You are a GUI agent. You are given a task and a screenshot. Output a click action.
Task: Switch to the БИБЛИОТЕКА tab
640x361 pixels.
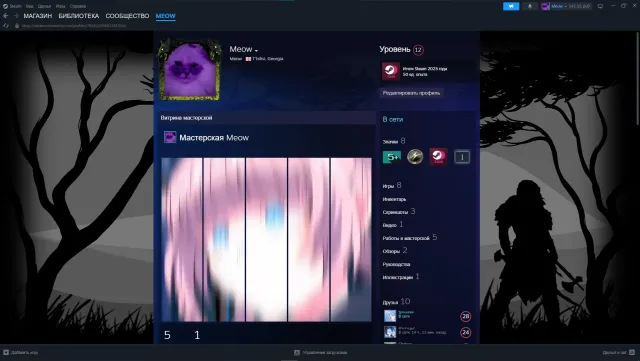tap(79, 16)
